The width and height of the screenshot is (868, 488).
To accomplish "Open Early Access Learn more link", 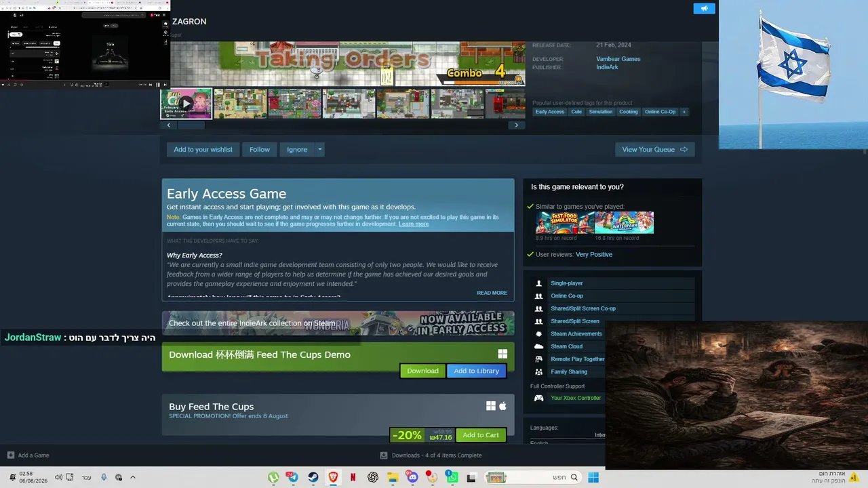I will click(x=414, y=224).
